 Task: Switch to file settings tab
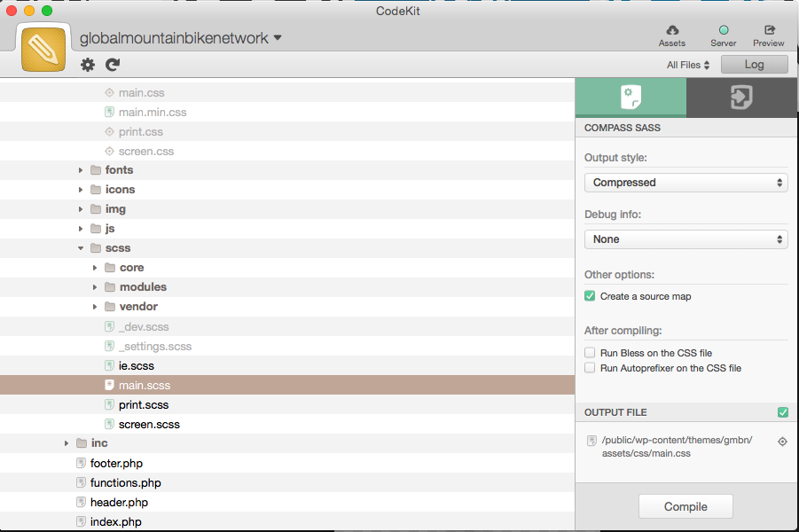pyautogui.click(x=631, y=98)
